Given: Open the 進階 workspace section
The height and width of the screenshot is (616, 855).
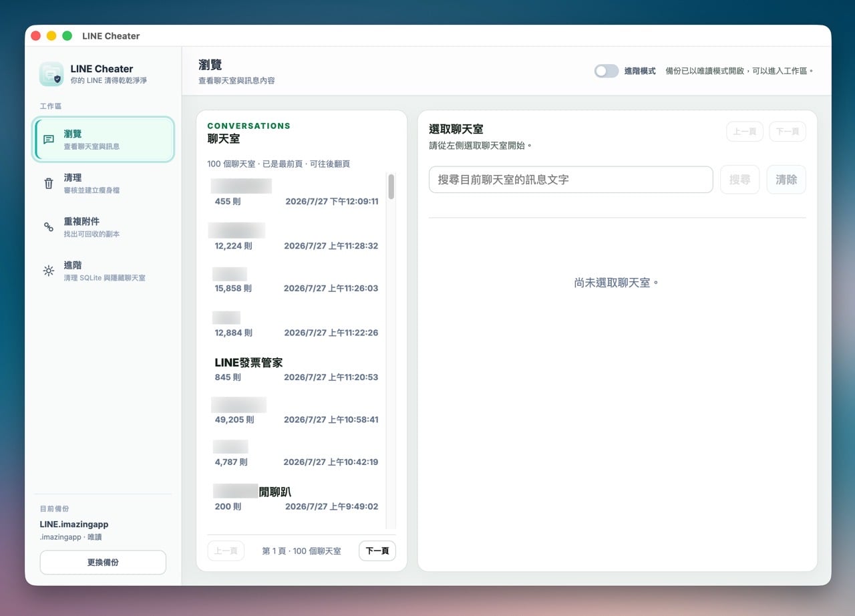Looking at the screenshot, I should point(104,271).
